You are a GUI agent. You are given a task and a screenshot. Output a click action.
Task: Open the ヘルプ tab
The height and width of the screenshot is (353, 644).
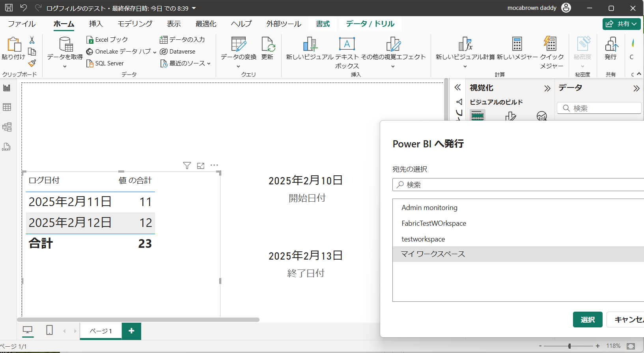pos(241,24)
